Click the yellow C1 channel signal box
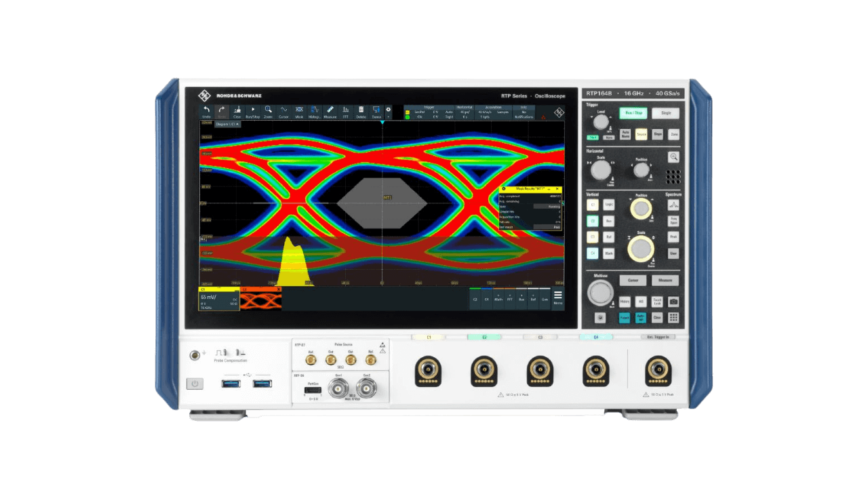This screenshot has width=868, height=488. (x=218, y=299)
